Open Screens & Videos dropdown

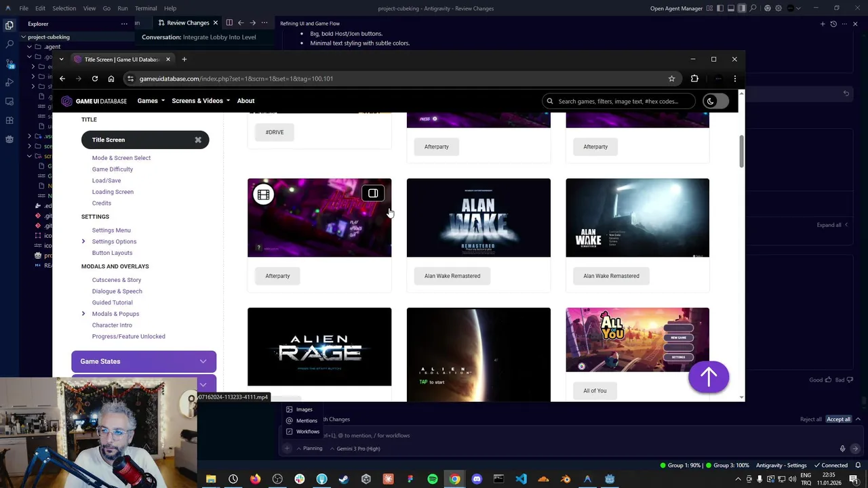(200, 101)
